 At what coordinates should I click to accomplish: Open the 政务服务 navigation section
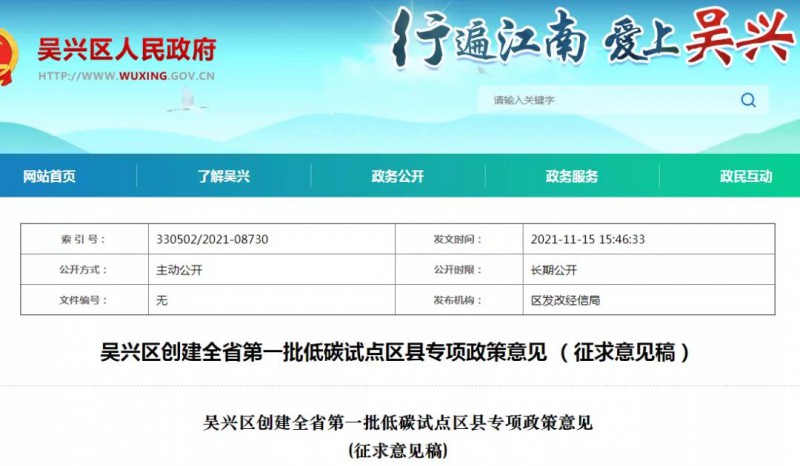571,176
